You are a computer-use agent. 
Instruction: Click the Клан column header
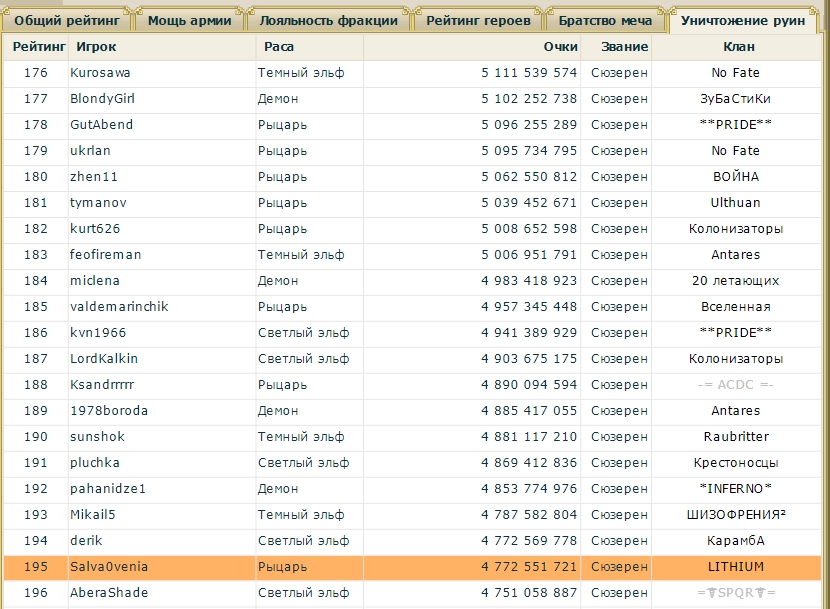(x=738, y=47)
